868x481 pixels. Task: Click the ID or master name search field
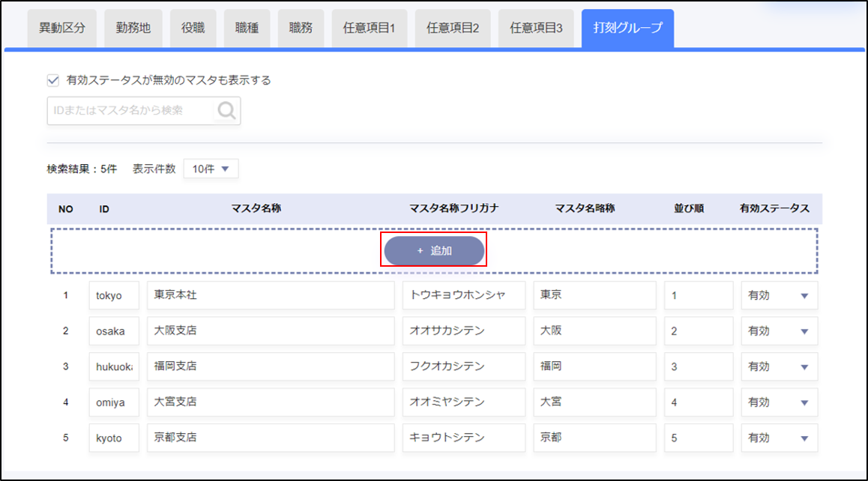click(131, 110)
